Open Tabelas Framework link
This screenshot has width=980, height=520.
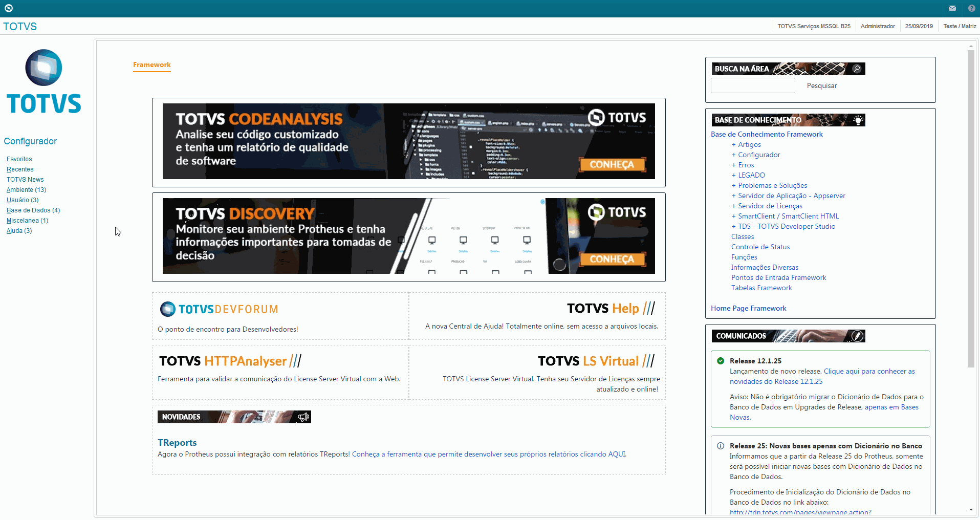(761, 288)
